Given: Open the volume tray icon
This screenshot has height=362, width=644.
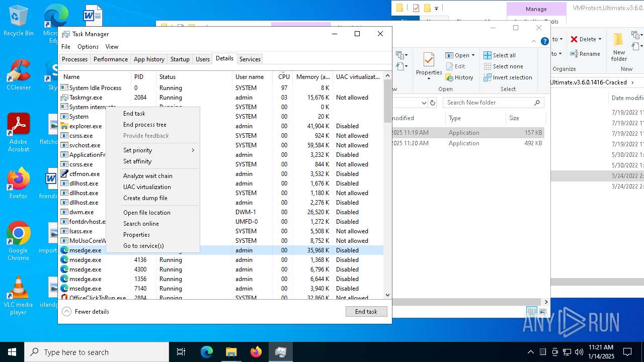Looking at the screenshot, I should 579,352.
